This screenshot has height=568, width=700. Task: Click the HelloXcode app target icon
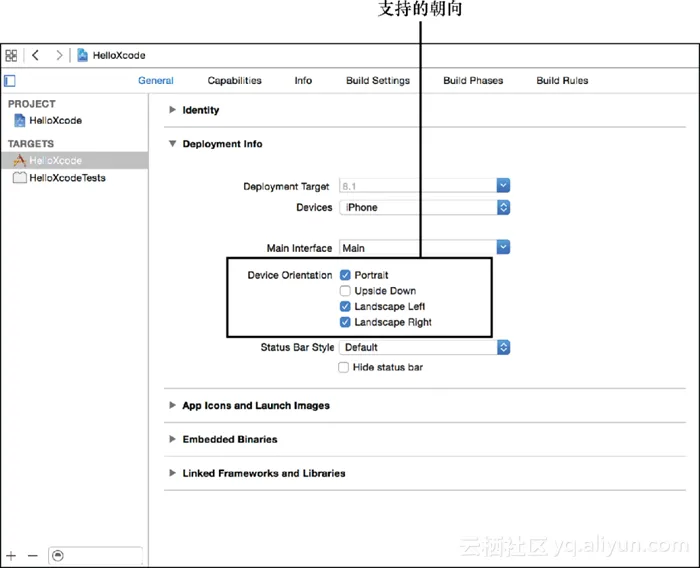point(19,160)
